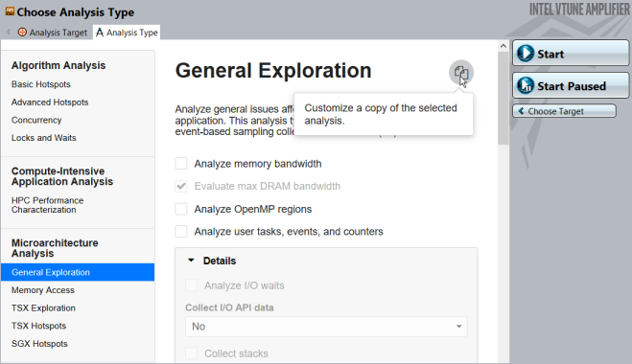Select HPC Performance Characterization analysis
This screenshot has height=364, width=632.
(x=47, y=205)
